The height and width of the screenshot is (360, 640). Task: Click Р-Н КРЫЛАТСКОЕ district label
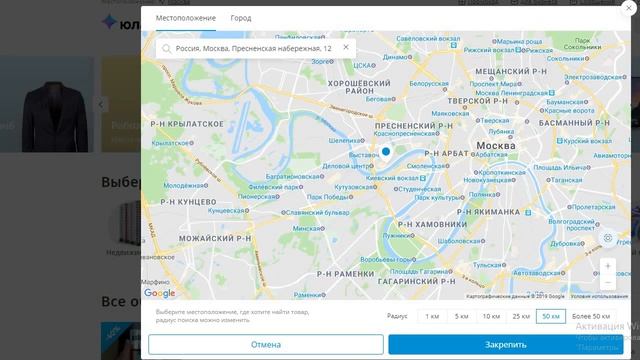point(187,124)
